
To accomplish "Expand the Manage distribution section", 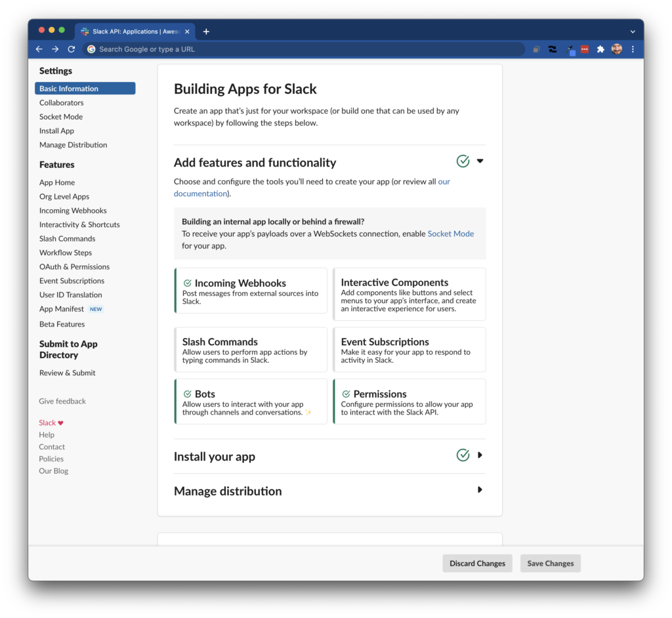I will pyautogui.click(x=480, y=490).
